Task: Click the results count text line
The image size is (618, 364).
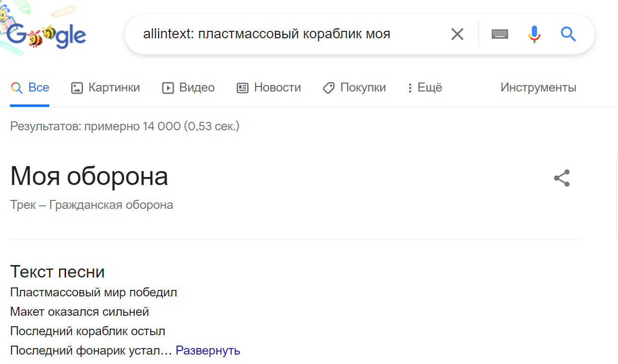Action: (x=125, y=126)
